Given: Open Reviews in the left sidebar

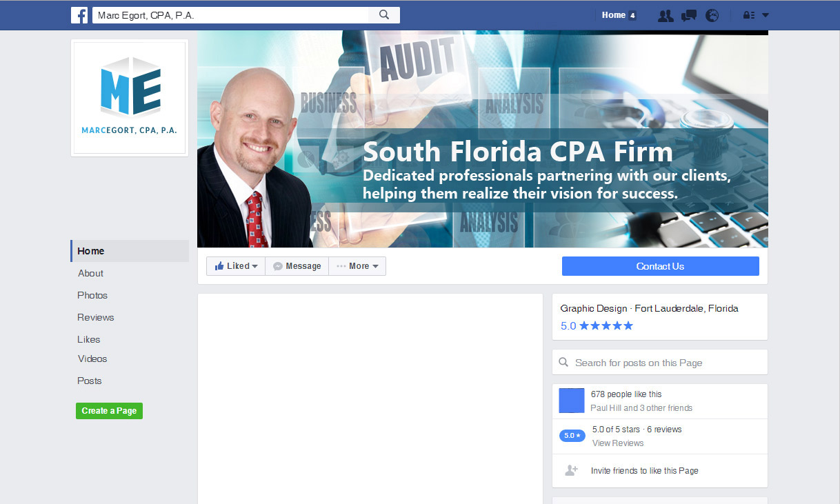Looking at the screenshot, I should pos(96,317).
